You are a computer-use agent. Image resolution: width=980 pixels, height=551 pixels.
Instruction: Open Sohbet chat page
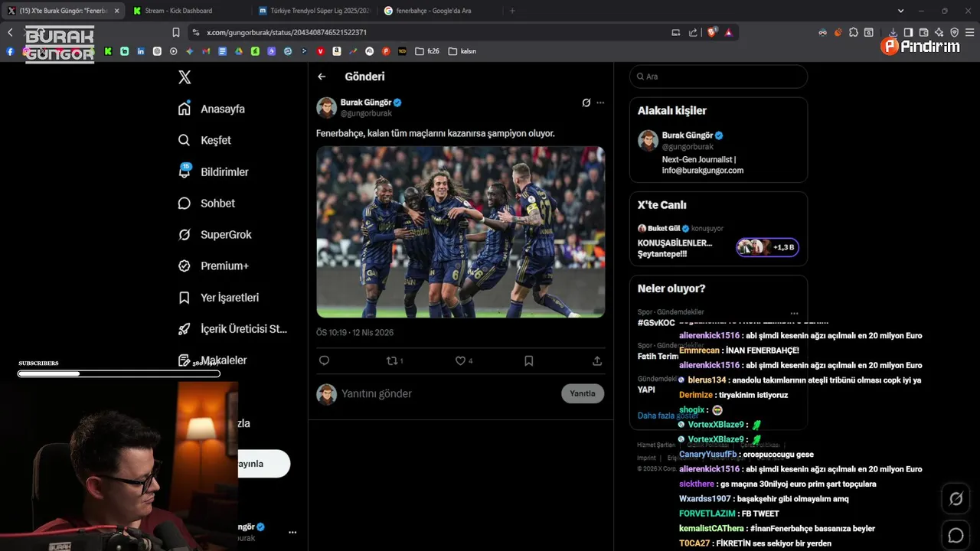click(x=206, y=203)
